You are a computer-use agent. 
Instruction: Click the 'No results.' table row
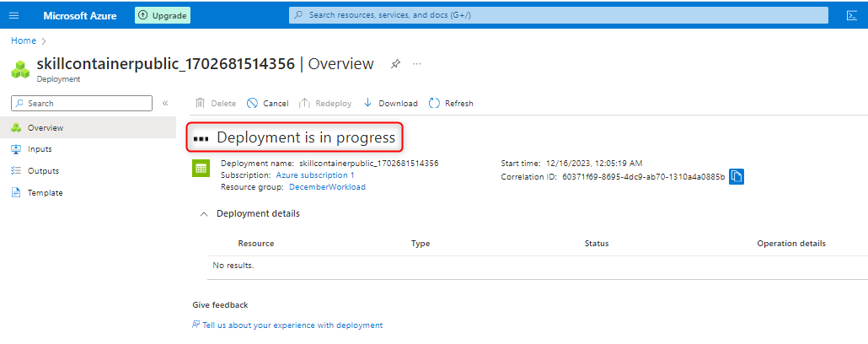pos(538,266)
